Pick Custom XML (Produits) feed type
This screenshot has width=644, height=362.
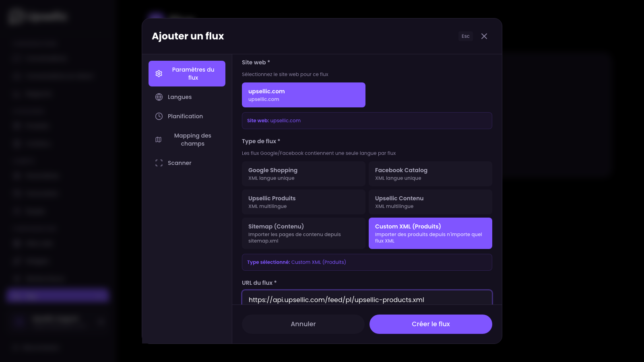430,233
